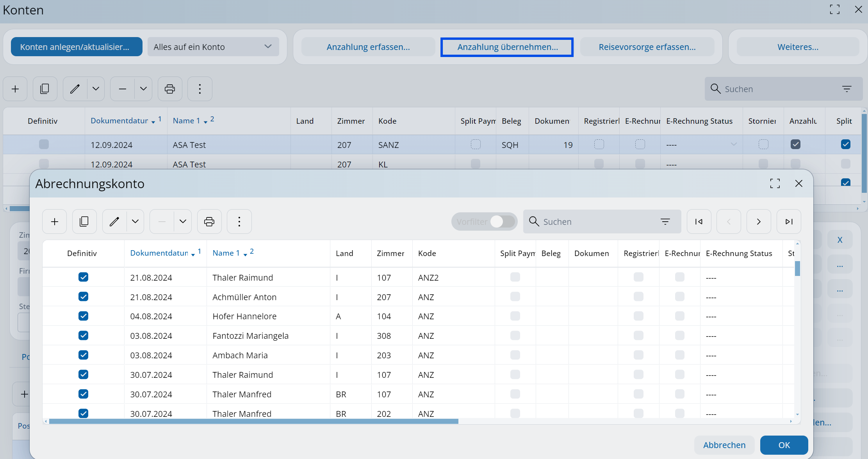Screen dimensions: 868x459
Task: Click the print icon in Abrechnungskonto toolbar
Action: [209, 222]
